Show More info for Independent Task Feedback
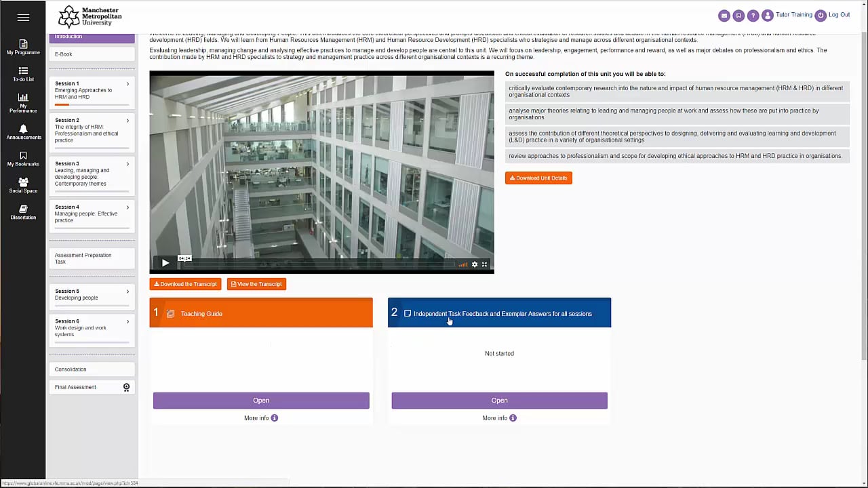Screen dimensions: 868x488 [x=499, y=418]
